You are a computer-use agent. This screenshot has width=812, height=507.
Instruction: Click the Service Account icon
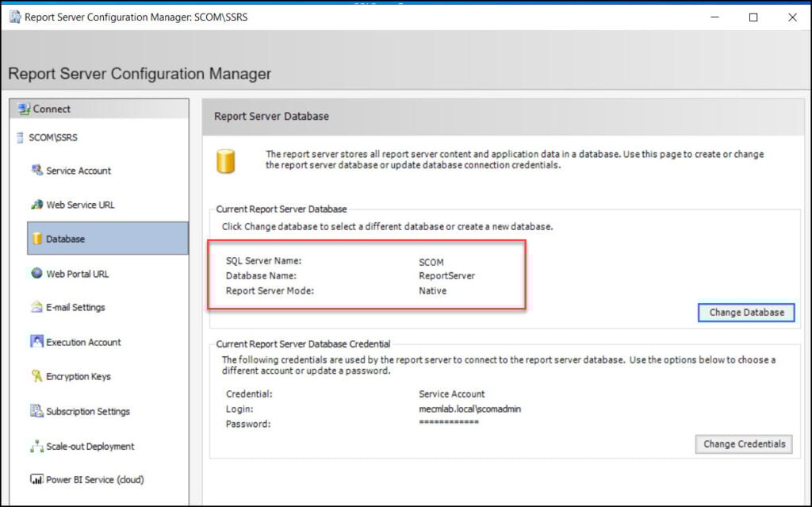[36, 170]
